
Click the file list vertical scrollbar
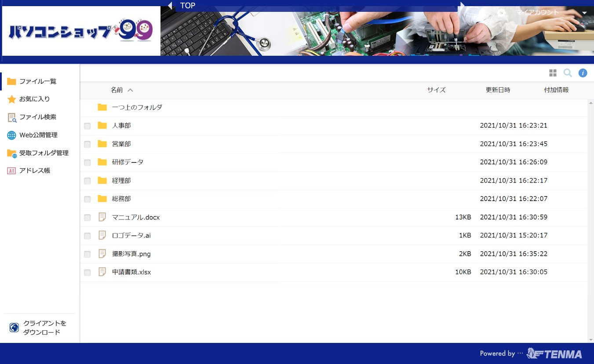point(590,220)
